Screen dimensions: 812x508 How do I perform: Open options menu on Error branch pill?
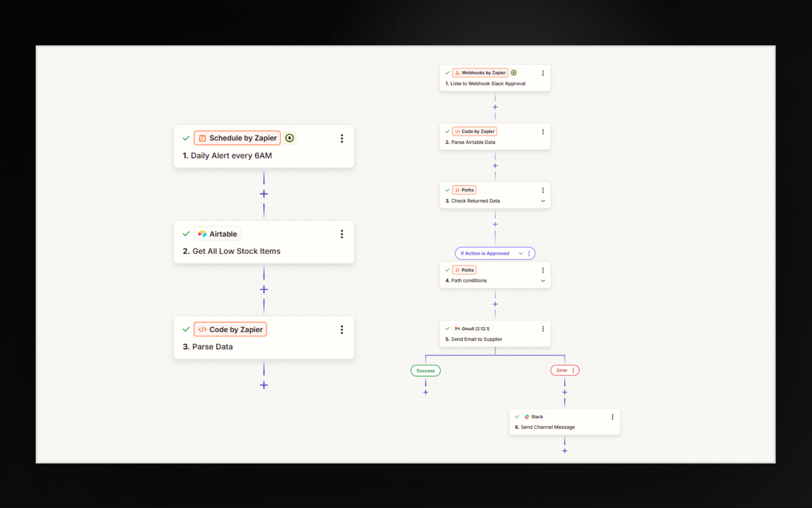coord(573,370)
